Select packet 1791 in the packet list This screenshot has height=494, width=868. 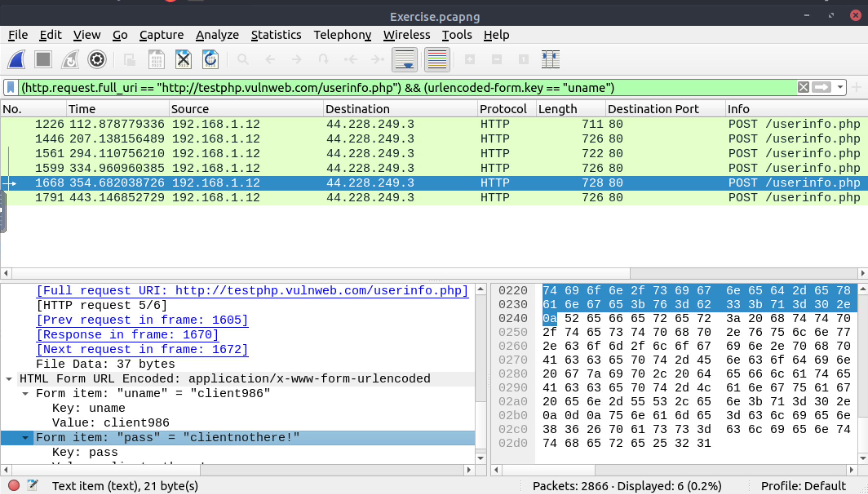click(434, 198)
